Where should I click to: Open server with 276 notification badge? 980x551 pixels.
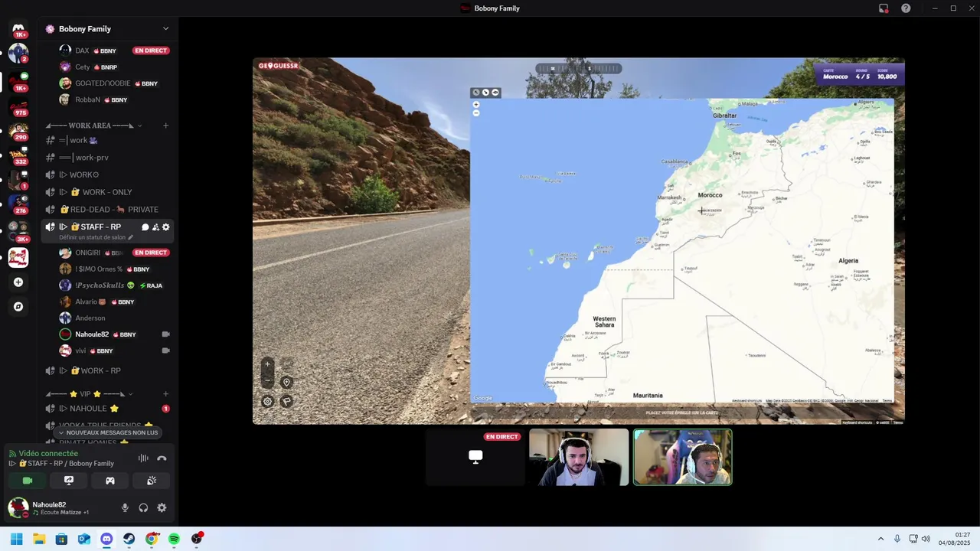(x=18, y=204)
